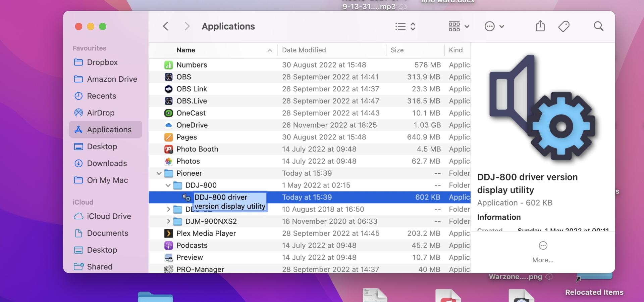Select the Photo Booth app icon

click(x=168, y=149)
